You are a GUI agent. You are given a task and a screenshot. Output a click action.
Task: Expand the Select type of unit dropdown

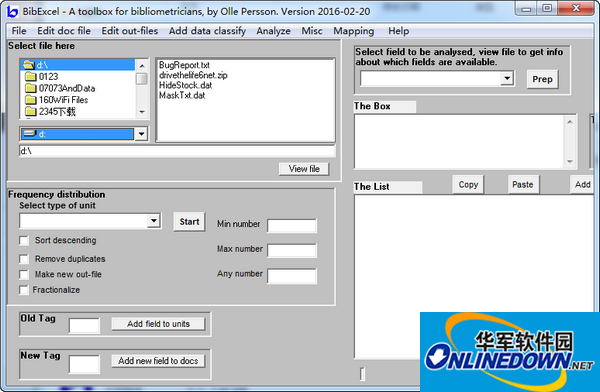click(153, 221)
